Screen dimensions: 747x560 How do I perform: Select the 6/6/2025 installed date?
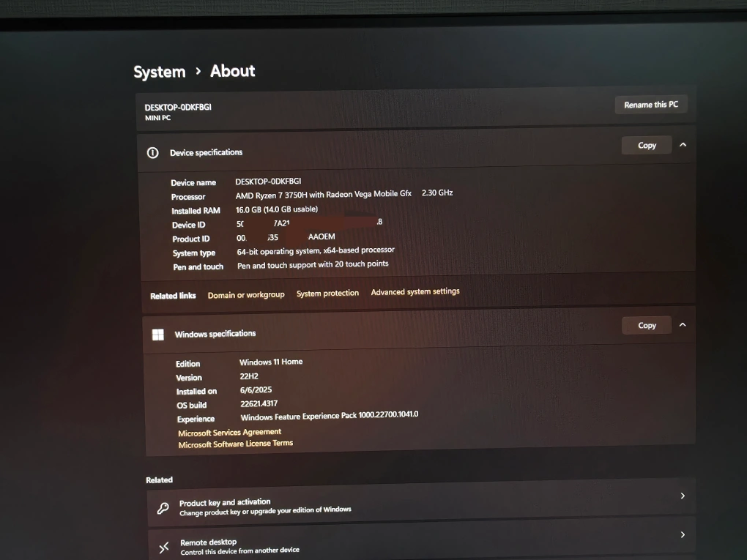pos(256,390)
